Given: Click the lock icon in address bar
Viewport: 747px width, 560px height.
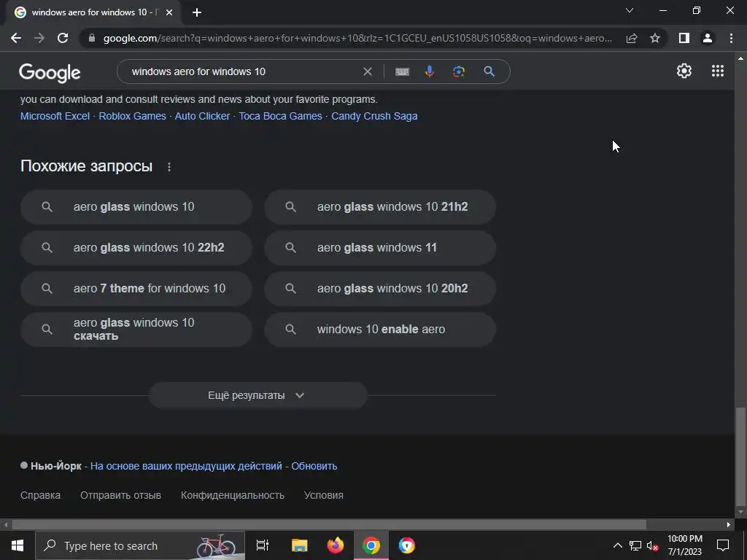Looking at the screenshot, I should pos(92,38).
